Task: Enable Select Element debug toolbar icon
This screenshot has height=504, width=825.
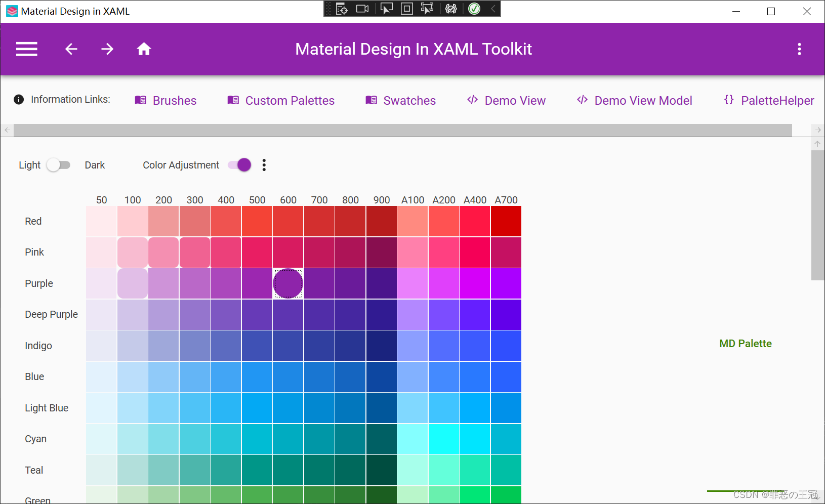Action: pos(386,9)
